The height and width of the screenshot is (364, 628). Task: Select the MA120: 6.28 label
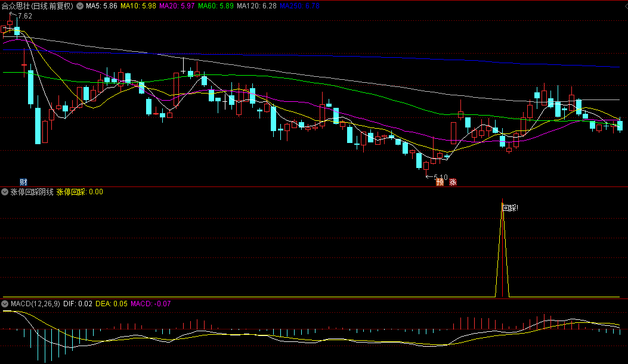point(256,6)
